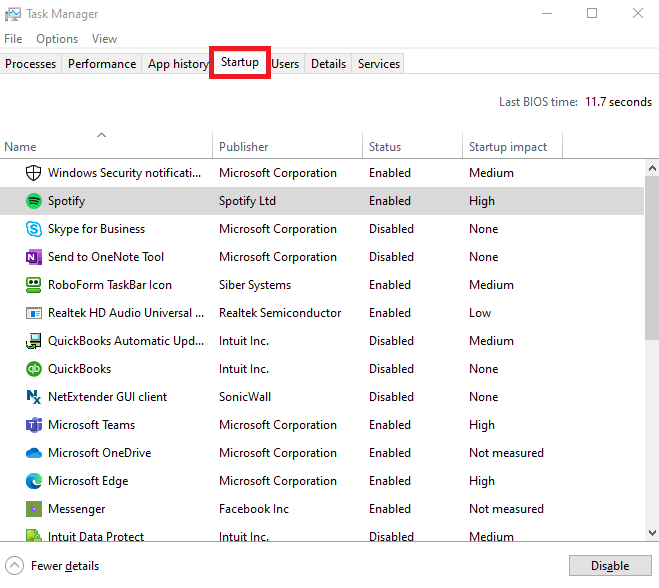The image size is (659, 588).
Task: Click the scrollbar down arrow
Action: click(652, 533)
